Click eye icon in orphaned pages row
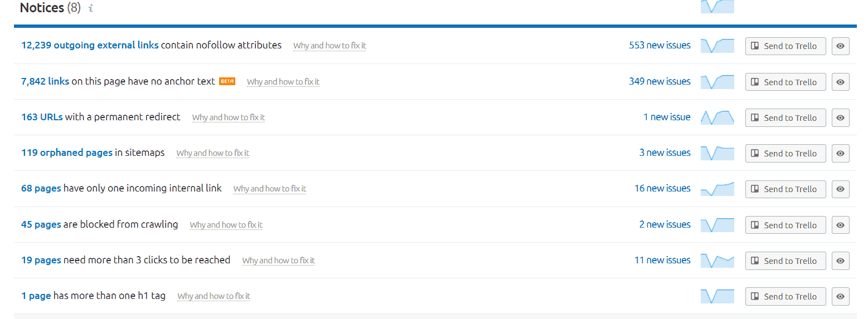The height and width of the screenshot is (319, 868). (840, 153)
